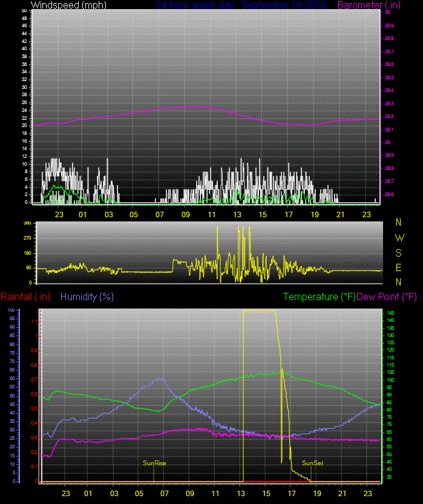The image size is (423, 504).
Task: Click the '0.3' rainfall axis value
Action: pos(34,438)
